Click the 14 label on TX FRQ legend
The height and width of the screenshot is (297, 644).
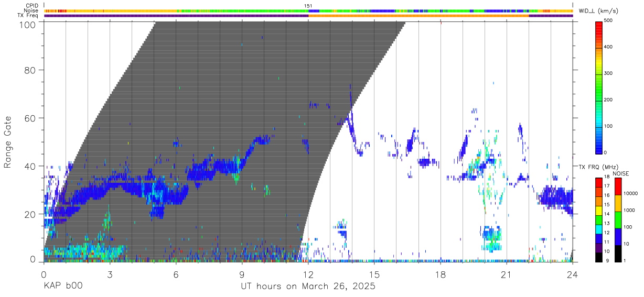pyautogui.click(x=607, y=214)
